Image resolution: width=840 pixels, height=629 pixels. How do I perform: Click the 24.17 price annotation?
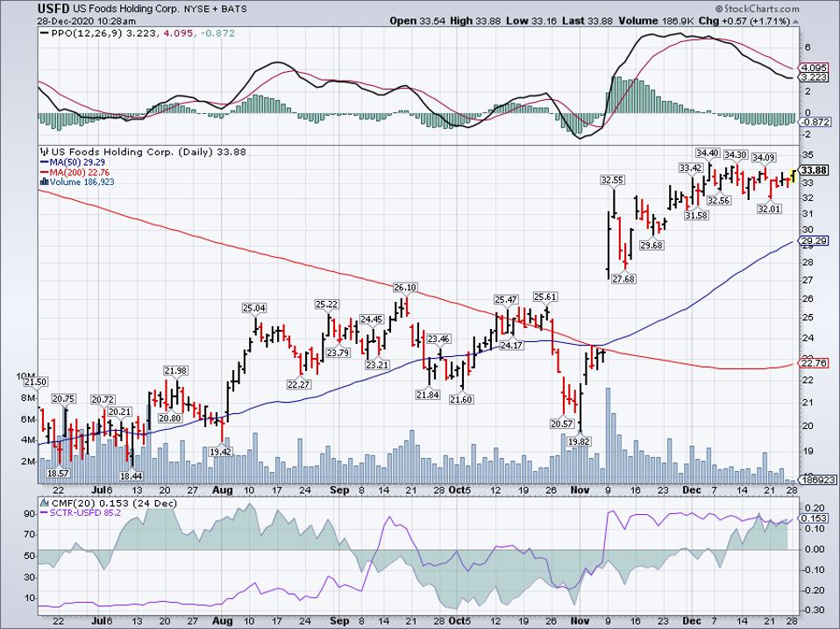tap(511, 346)
